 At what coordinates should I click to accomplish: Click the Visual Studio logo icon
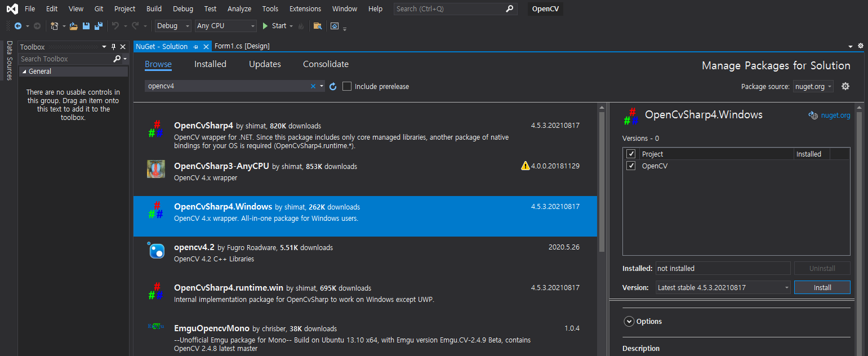[11, 9]
